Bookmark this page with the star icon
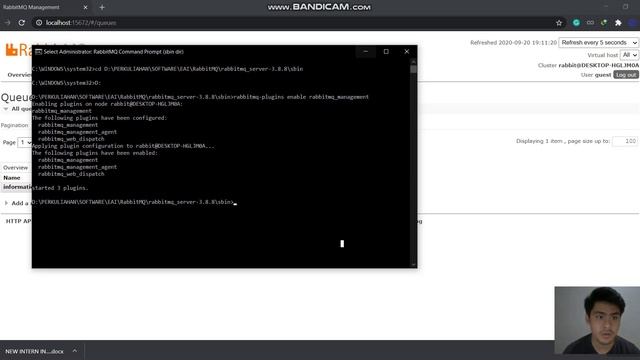Screen dimensions: 640x360 click(x=559, y=23)
